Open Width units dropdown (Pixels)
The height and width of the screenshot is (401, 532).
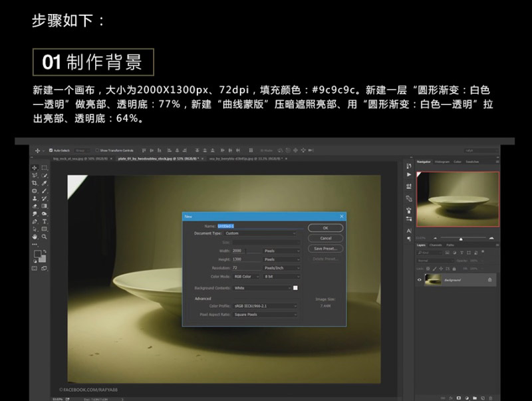click(282, 251)
